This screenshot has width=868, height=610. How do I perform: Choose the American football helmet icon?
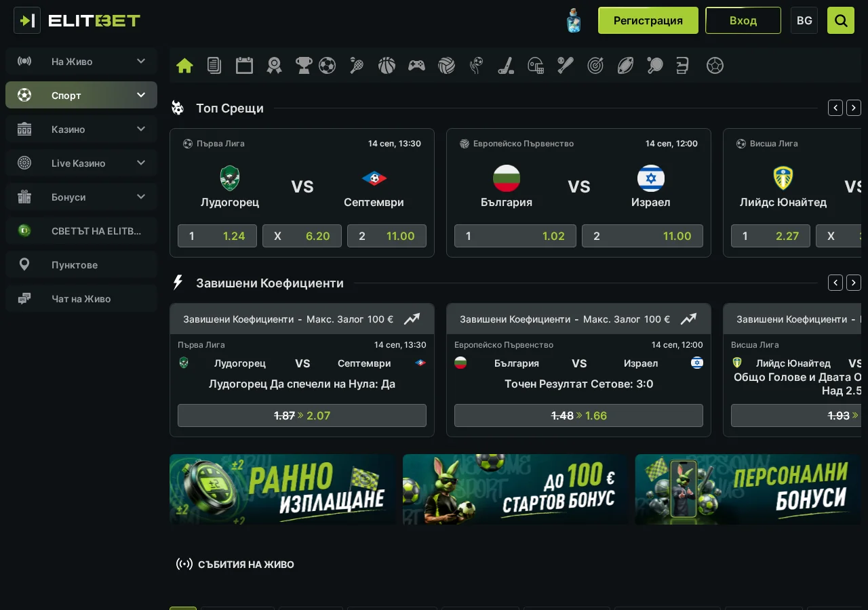click(536, 66)
